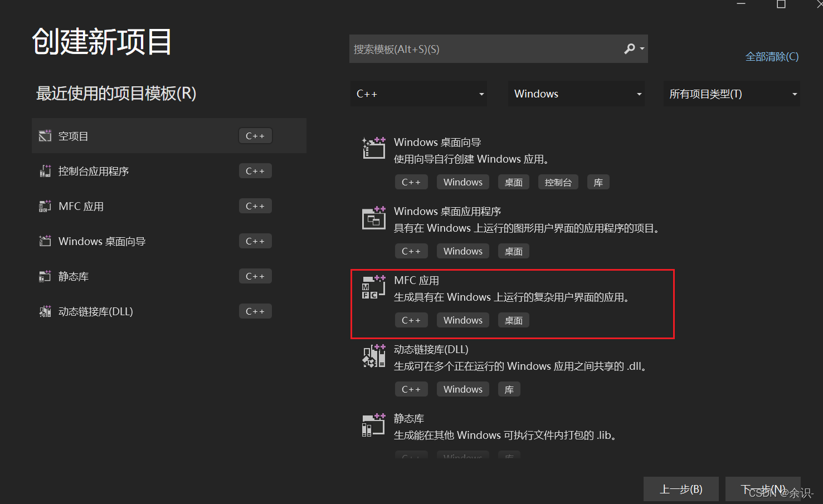Click the search magnifier icon
The width and height of the screenshot is (823, 504).
[630, 49]
